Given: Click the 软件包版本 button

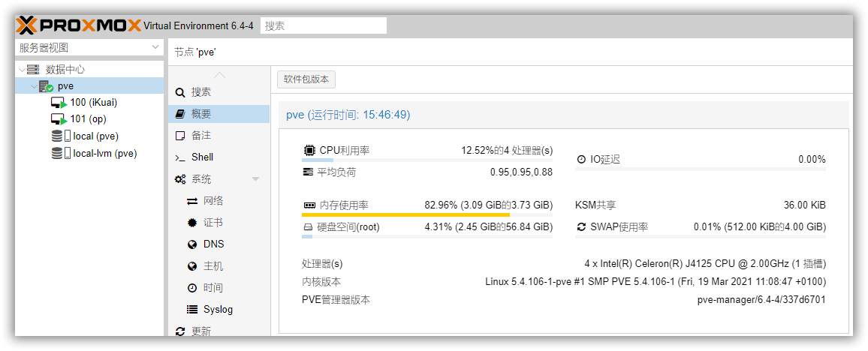Looking at the screenshot, I should point(306,79).
